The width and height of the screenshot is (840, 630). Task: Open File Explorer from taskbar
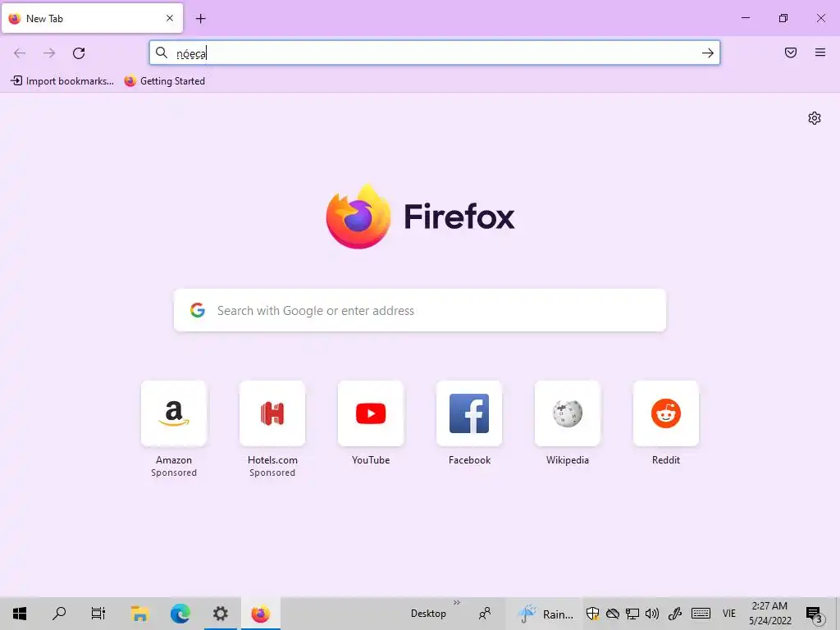click(139, 614)
